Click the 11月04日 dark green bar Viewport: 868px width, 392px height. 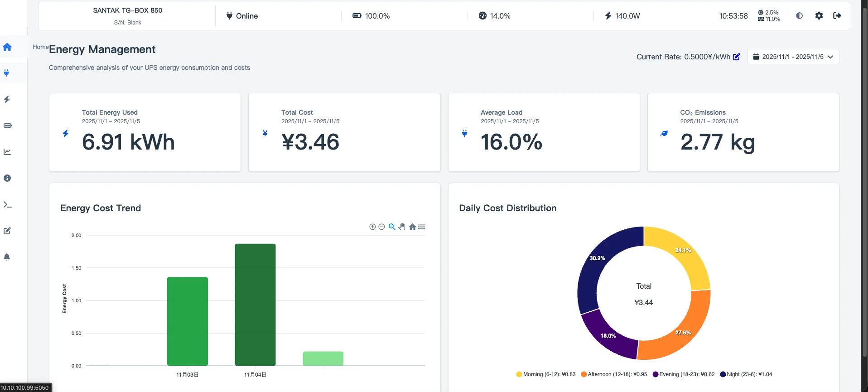(255, 305)
